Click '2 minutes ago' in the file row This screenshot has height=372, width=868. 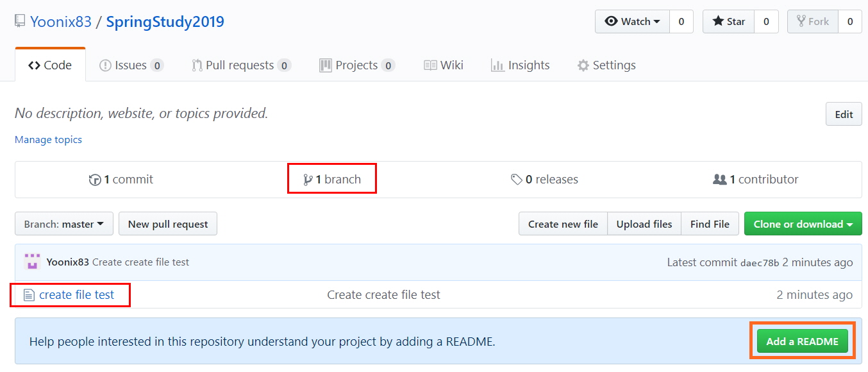pos(814,295)
